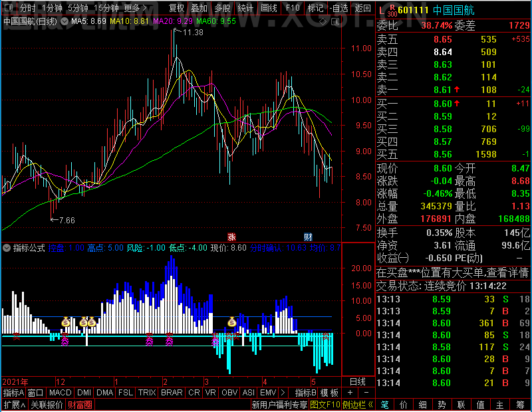Show more indicators with the > arrow
Image resolution: width=532 pixels, height=412 pixels.
click(x=283, y=393)
